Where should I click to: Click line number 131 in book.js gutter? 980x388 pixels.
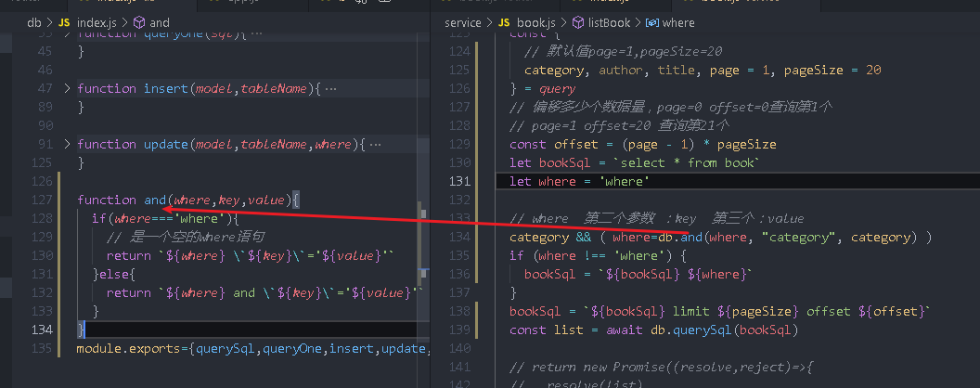[x=459, y=181]
